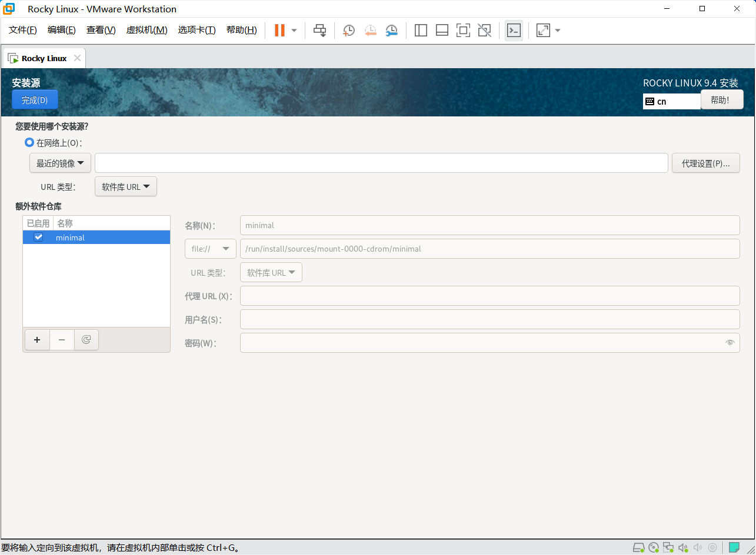Click the 完成(D) button

coord(35,100)
